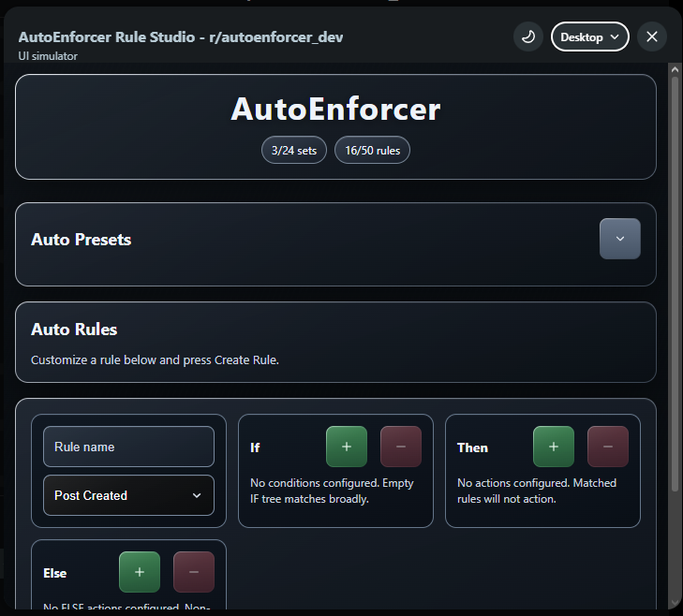Remove a condition with the If minus button
This screenshot has width=683, height=616.
coord(401,447)
